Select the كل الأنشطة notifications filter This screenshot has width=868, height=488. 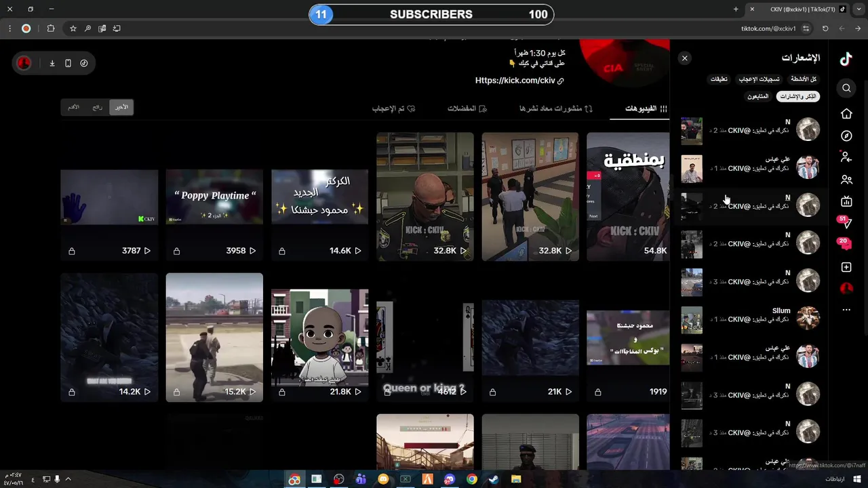click(804, 79)
